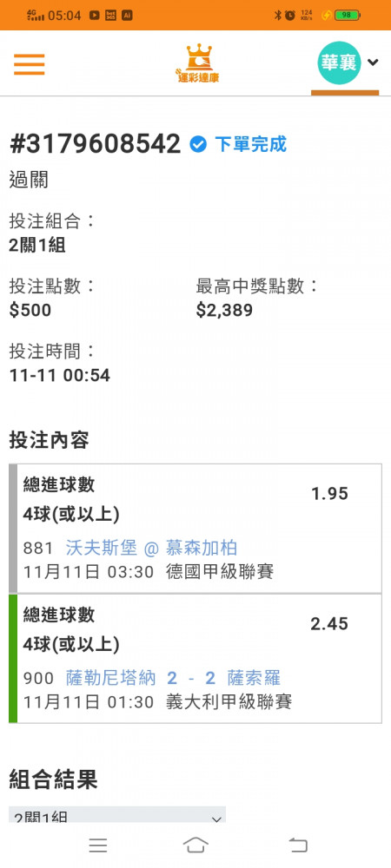Tap the 投注內容 section heading
This screenshot has width=391, height=868.
49,441
